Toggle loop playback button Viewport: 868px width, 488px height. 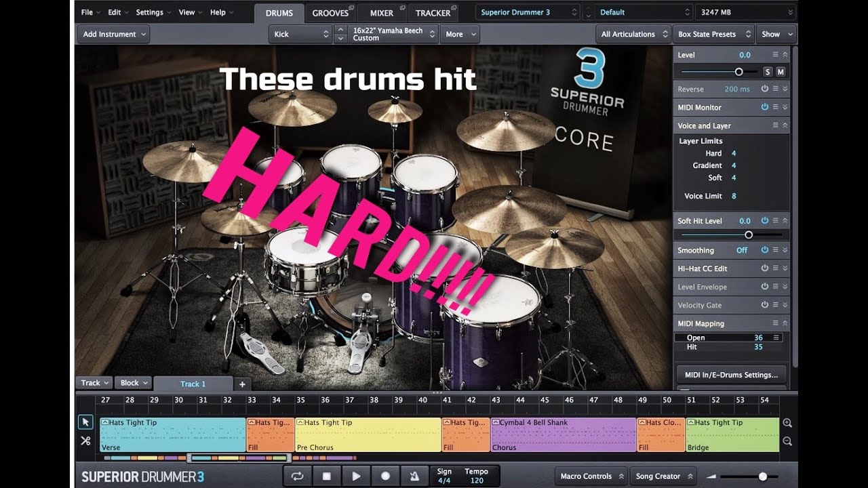(297, 476)
